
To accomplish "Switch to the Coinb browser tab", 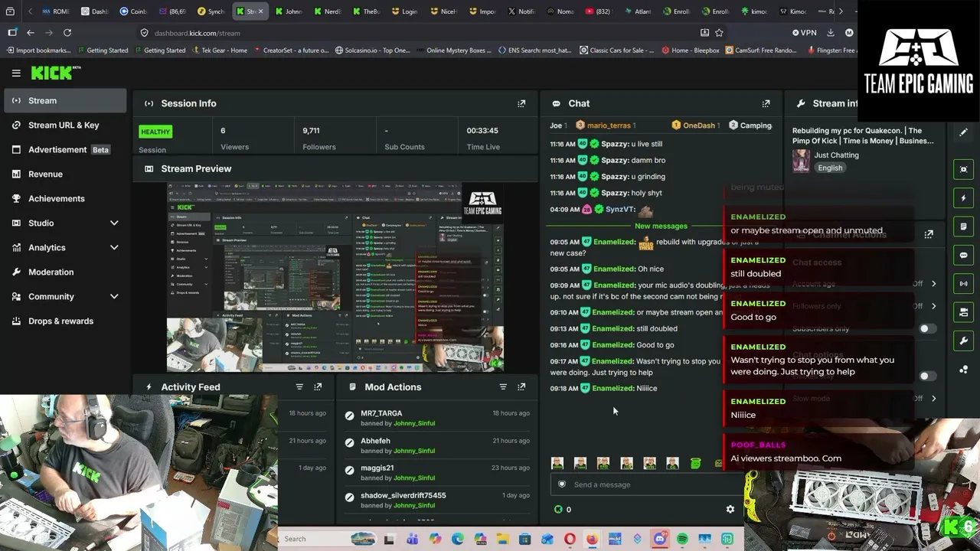I will pos(133,11).
